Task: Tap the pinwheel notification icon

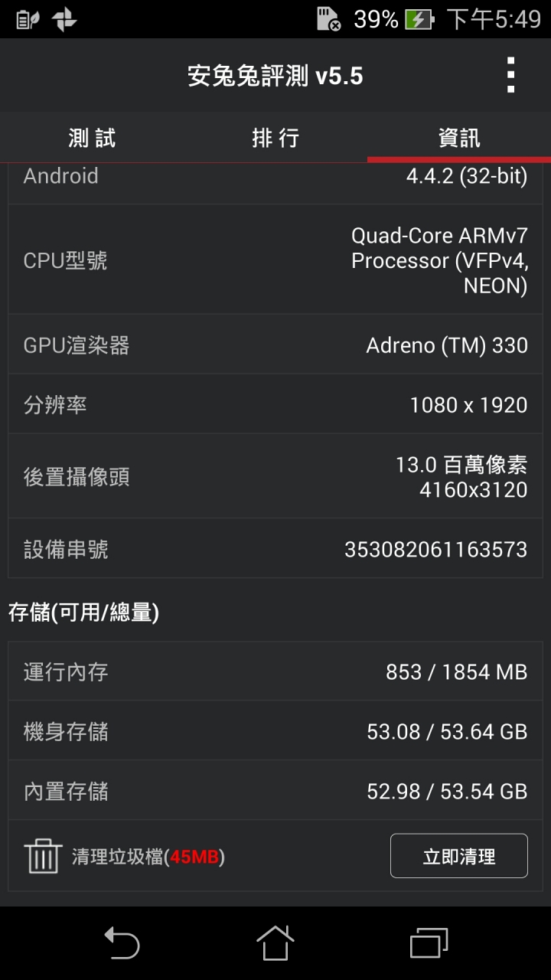Action: (x=64, y=19)
